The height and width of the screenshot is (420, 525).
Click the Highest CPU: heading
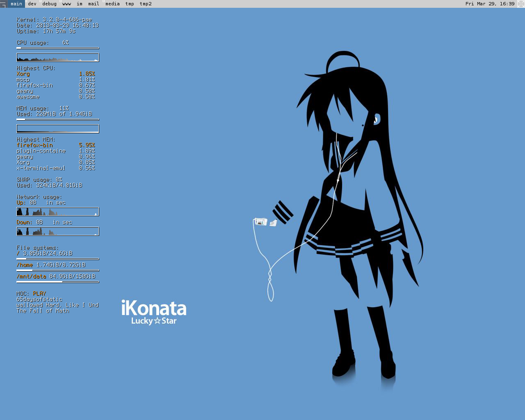(36, 68)
